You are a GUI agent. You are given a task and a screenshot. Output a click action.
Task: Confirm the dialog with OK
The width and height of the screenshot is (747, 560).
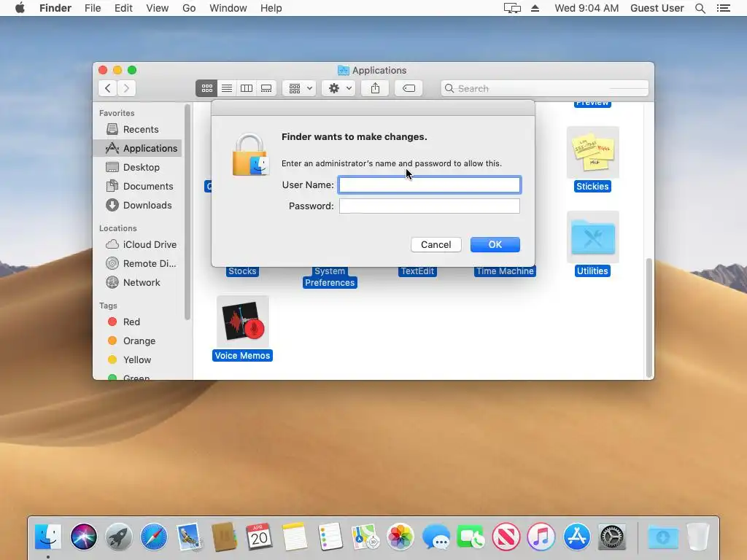[495, 244]
